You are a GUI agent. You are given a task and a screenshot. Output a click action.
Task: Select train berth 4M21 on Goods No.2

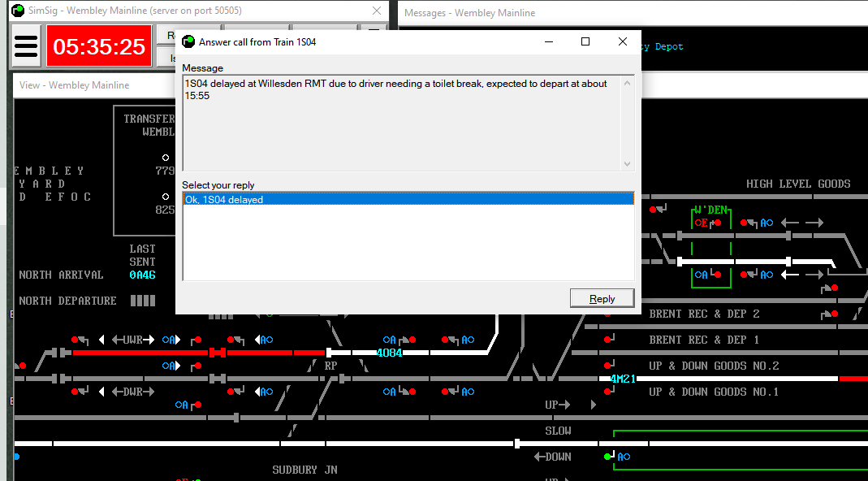pyautogui.click(x=624, y=379)
